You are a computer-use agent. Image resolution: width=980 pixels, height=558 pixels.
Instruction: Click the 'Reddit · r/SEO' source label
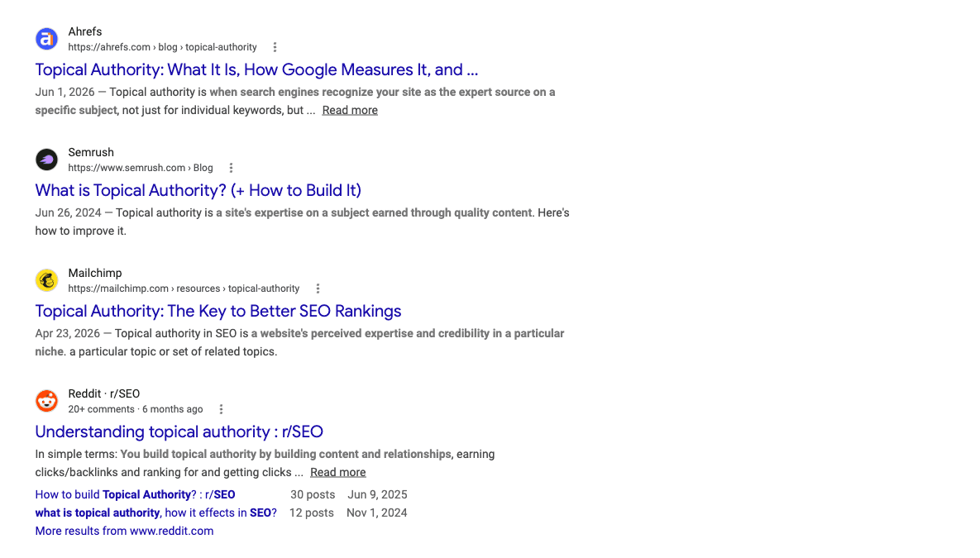tap(103, 393)
